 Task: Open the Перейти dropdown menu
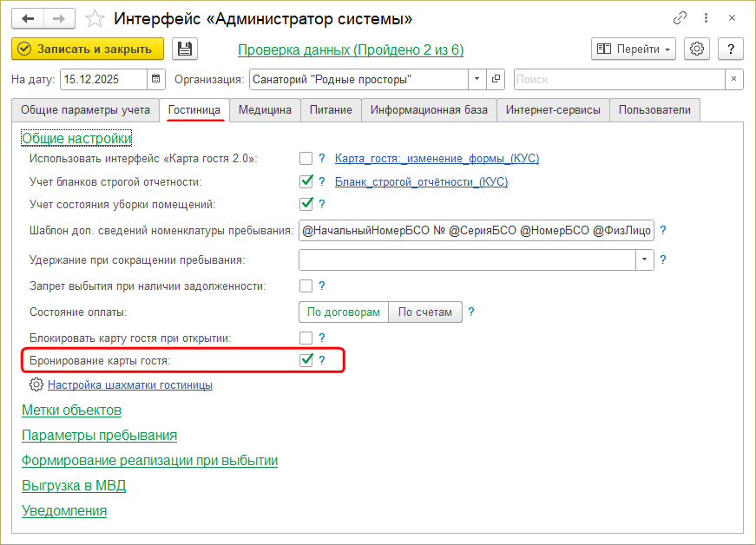tap(633, 49)
